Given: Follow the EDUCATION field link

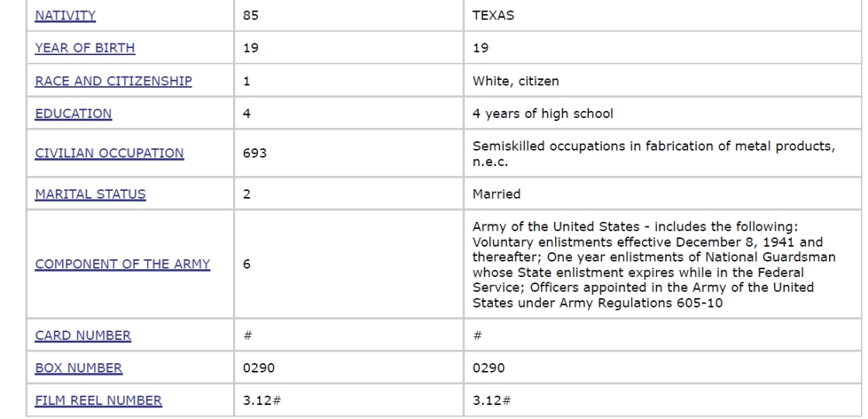Looking at the screenshot, I should pyautogui.click(x=73, y=113).
